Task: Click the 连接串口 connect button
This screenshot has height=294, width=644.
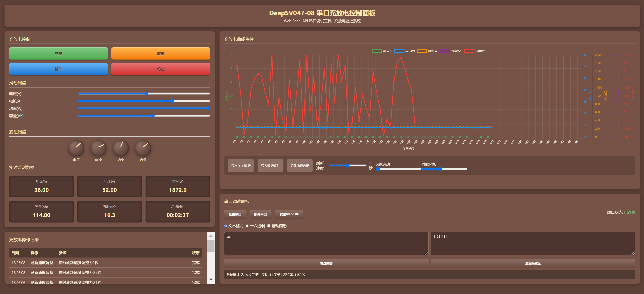Action: 235,214
